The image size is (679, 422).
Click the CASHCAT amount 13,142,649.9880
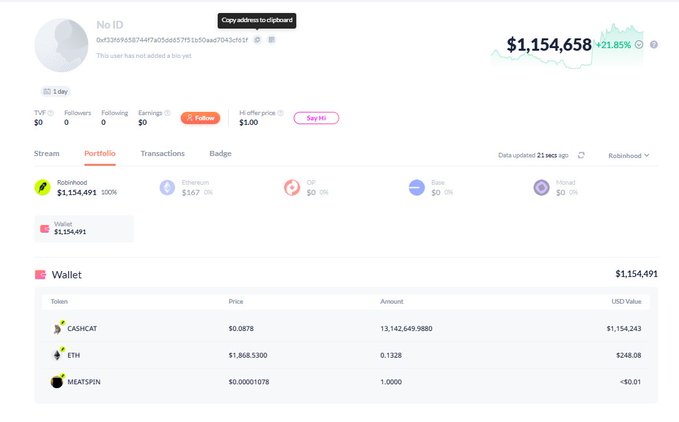[406, 329]
